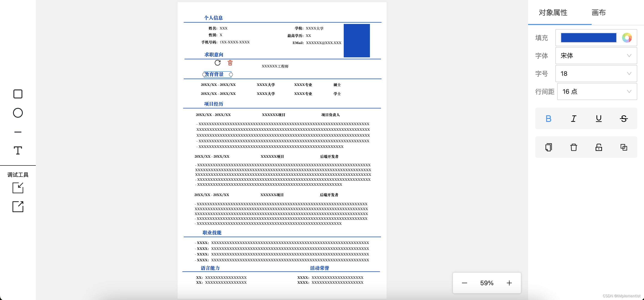The height and width of the screenshot is (300, 644).
Task: Toggle underline formatting
Action: (x=599, y=118)
